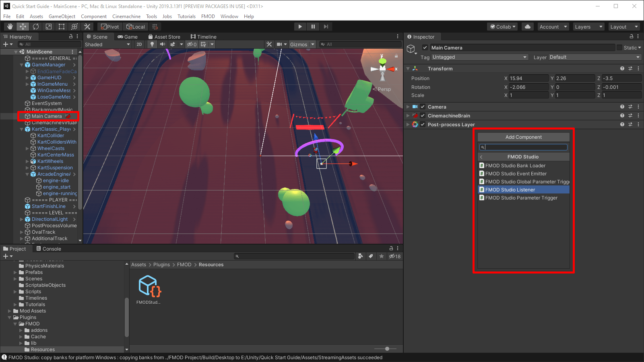Click the Project search by label icon
644x362 pixels.
371,256
